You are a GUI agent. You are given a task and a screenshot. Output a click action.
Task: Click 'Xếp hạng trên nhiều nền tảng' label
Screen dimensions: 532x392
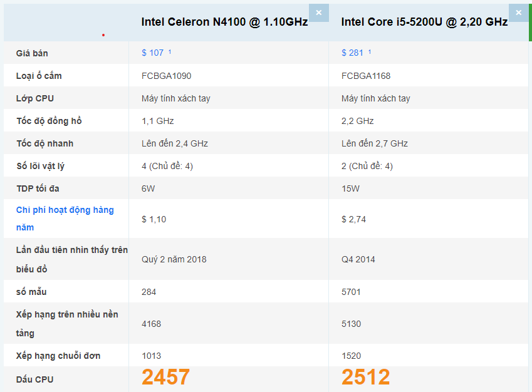(67, 324)
